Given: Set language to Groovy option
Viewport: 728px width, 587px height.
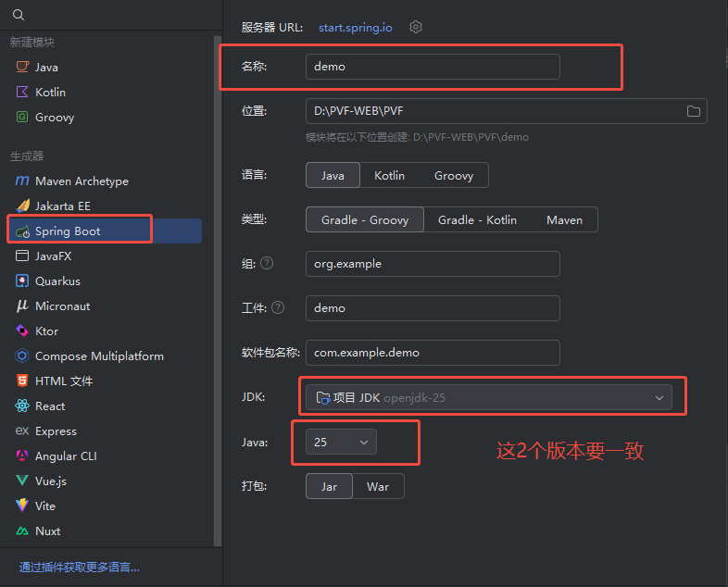Looking at the screenshot, I should click(x=454, y=175).
